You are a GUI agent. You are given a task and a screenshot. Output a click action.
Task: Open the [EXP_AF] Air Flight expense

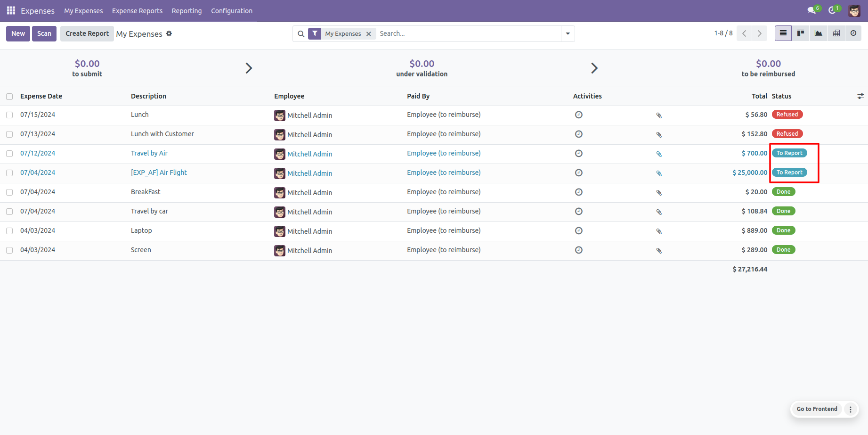point(159,172)
